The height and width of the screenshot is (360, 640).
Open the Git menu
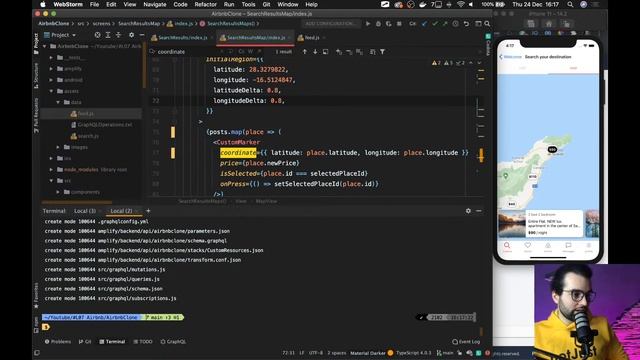click(x=267, y=4)
